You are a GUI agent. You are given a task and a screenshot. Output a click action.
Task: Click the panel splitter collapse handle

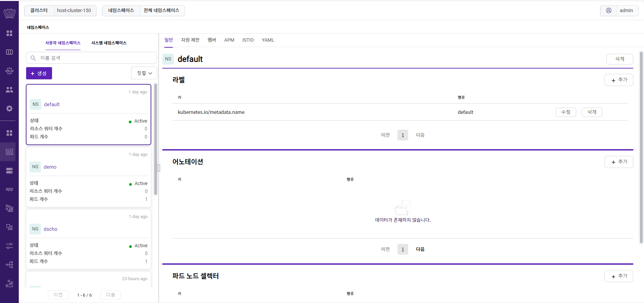(x=159, y=168)
